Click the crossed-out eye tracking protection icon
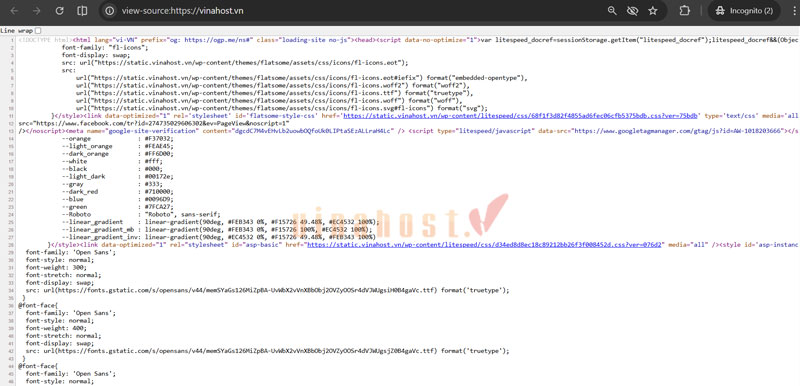 tap(633, 11)
